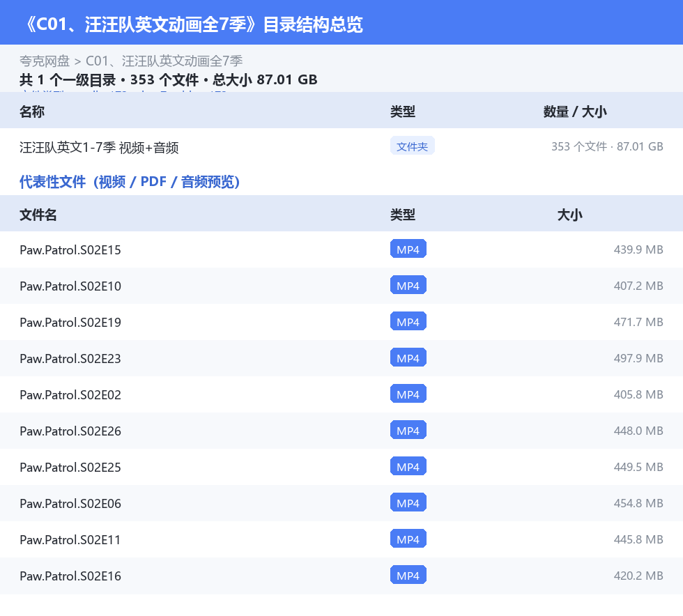Click summary line 共 1 个一级目录
683x616 pixels.
pos(68,79)
